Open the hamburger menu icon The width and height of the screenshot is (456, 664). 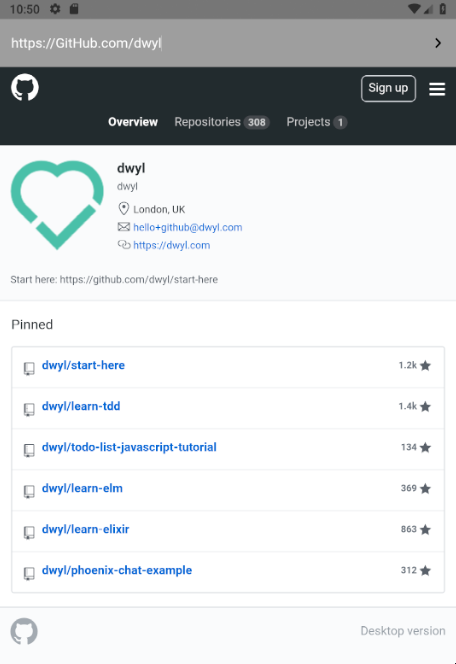(437, 89)
